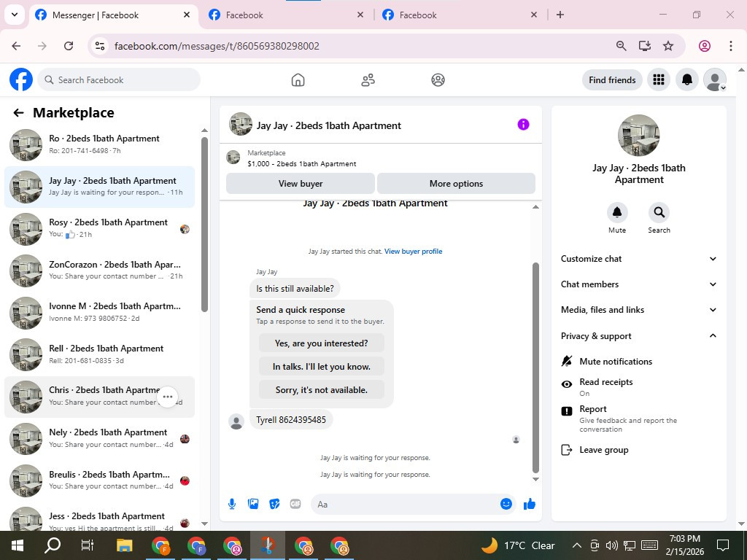This screenshot has height=560, width=747.
Task: Send quick reply 'Yes, are you interested?'
Action: pyautogui.click(x=322, y=343)
